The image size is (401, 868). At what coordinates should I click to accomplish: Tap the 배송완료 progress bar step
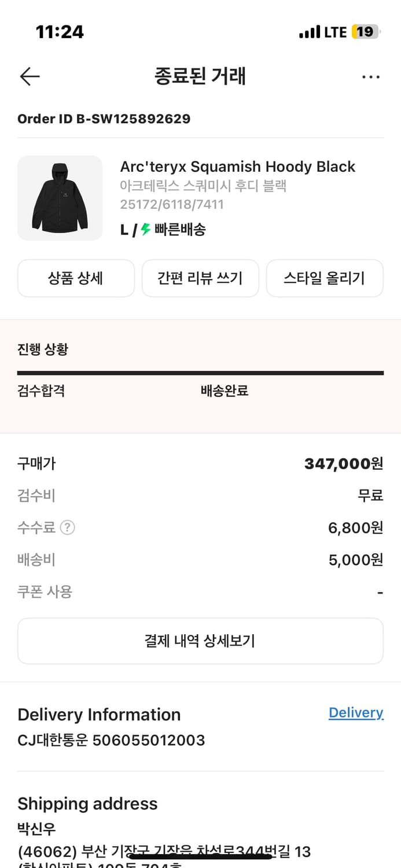[224, 391]
